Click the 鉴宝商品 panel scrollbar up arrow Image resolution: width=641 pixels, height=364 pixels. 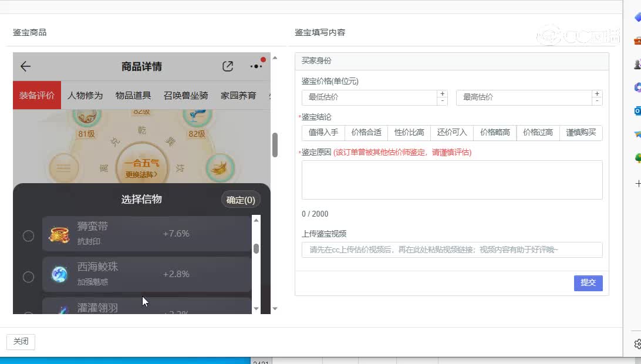pos(275,58)
